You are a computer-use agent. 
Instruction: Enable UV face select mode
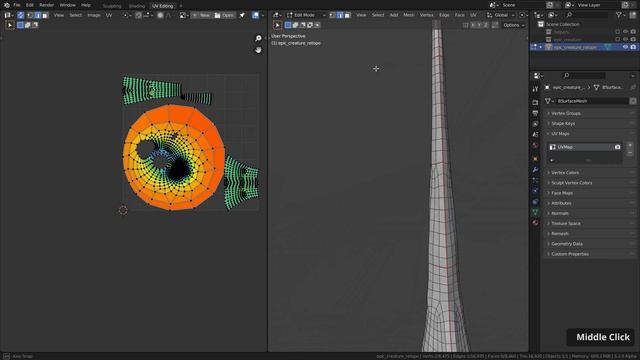tap(45, 15)
